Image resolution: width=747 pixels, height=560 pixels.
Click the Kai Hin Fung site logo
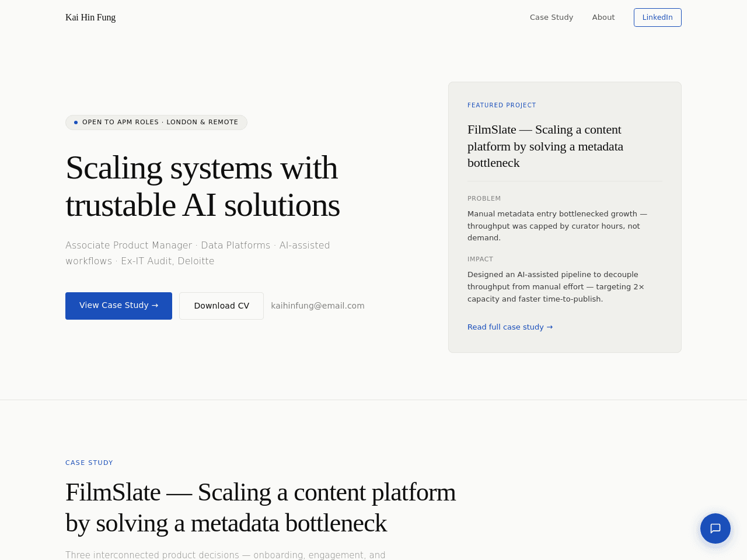pyautogui.click(x=90, y=17)
